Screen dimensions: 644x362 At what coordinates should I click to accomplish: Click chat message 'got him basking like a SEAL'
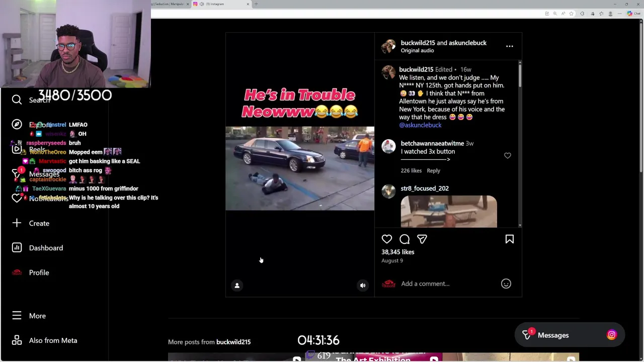tap(105, 161)
